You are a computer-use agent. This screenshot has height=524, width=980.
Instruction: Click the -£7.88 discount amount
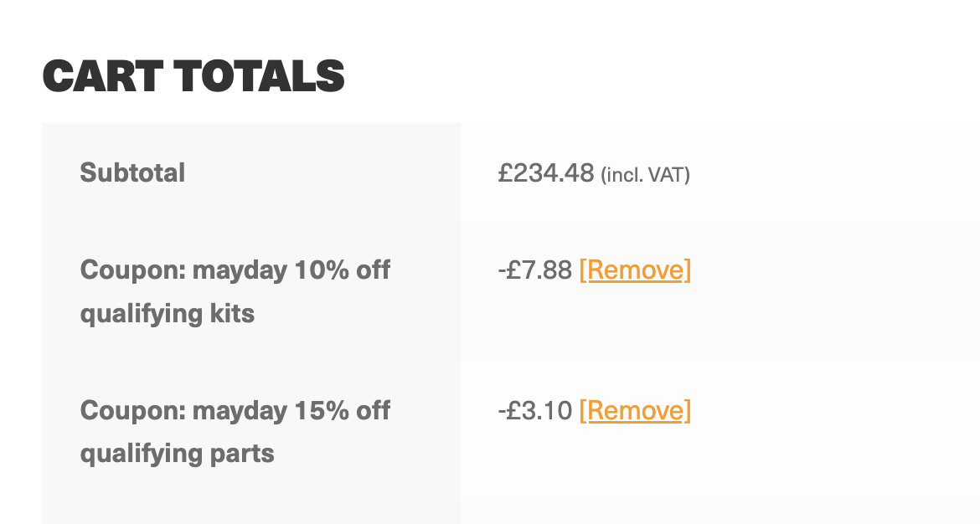tap(534, 270)
